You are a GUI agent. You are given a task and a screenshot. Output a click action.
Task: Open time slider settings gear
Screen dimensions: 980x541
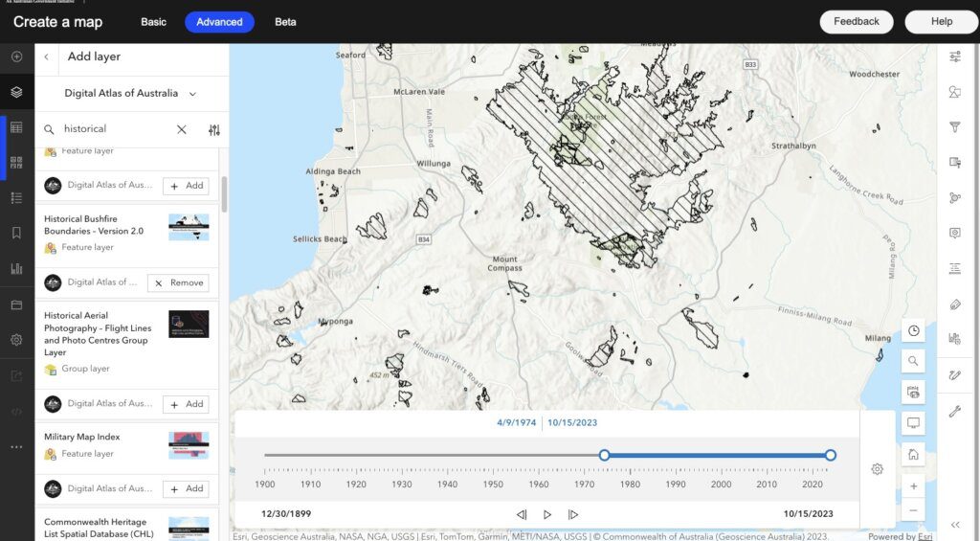click(877, 469)
